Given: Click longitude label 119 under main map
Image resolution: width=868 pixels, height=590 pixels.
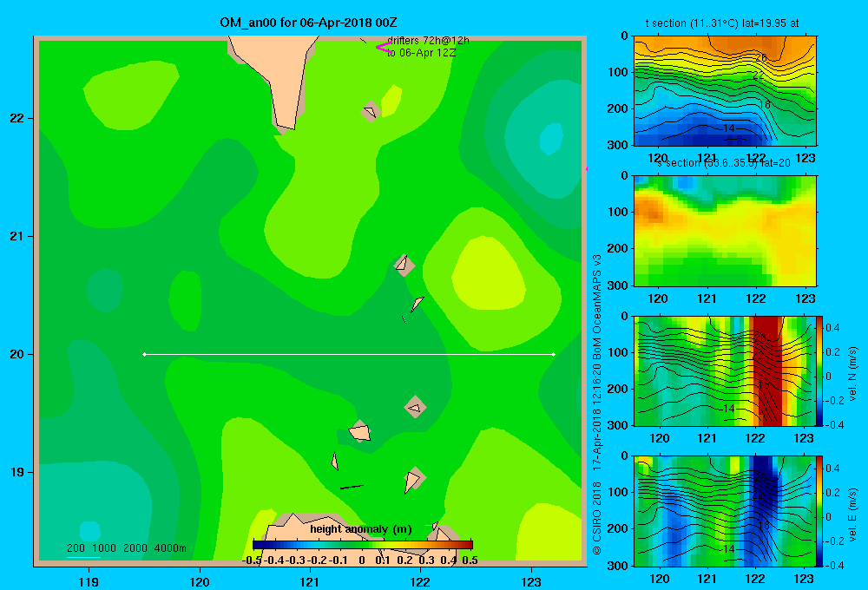Looking at the screenshot, I should (x=89, y=581).
